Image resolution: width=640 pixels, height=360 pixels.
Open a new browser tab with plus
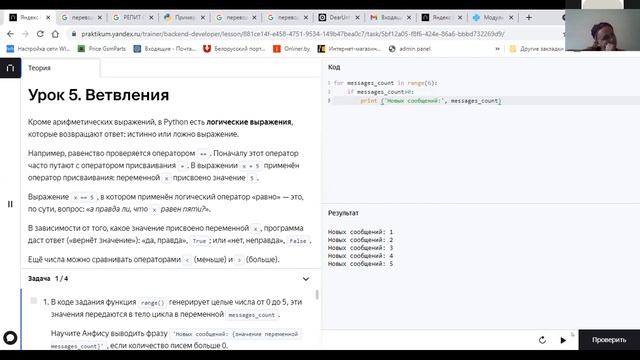pos(529,18)
